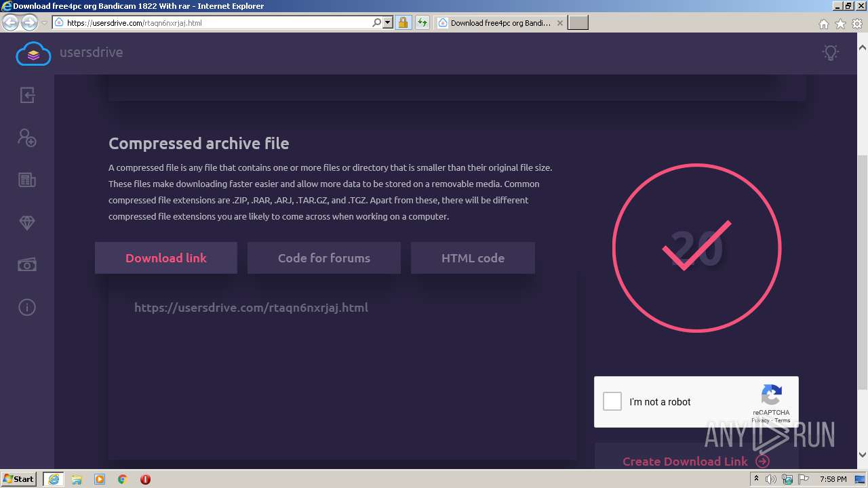Select the HTML code tab
Viewport: 868px width, 488px height.
[x=473, y=258]
